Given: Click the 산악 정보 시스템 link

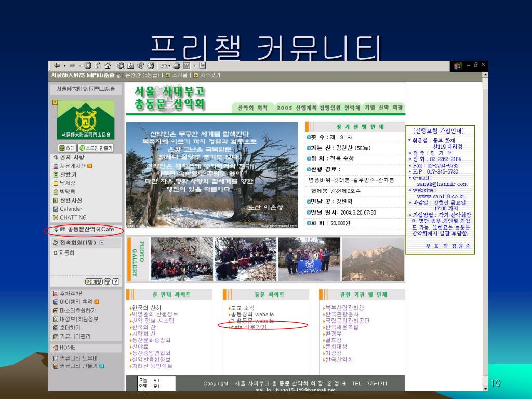Looking at the screenshot, I should 153,321.
